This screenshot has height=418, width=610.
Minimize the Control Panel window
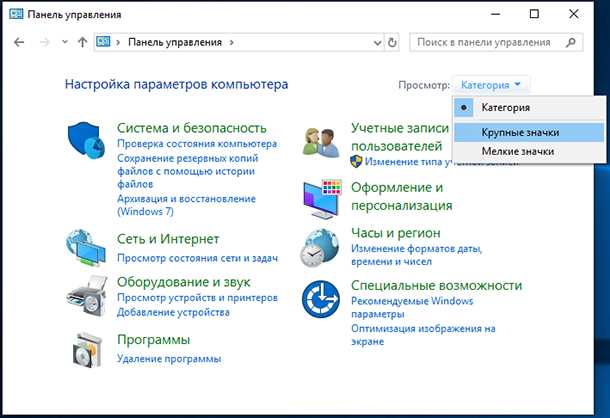click(495, 14)
